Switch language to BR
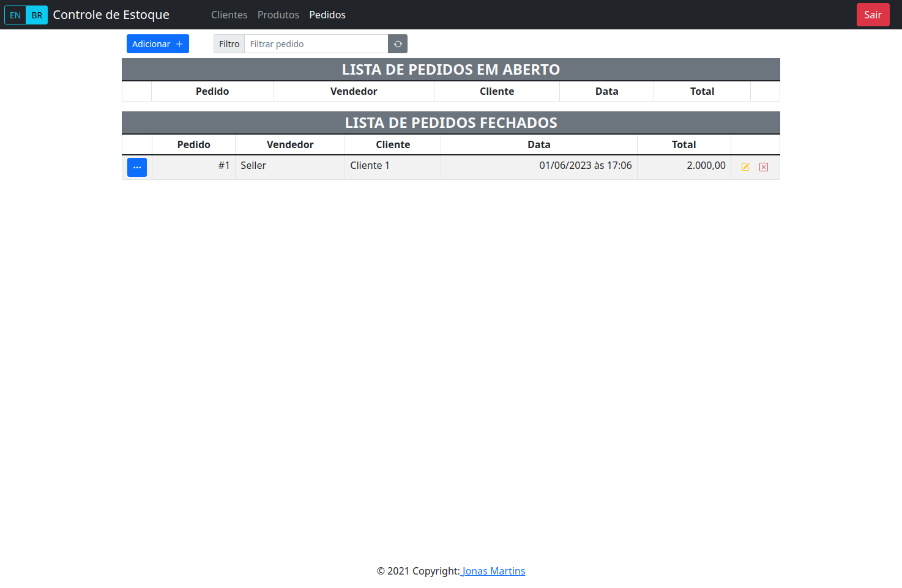 [x=37, y=15]
